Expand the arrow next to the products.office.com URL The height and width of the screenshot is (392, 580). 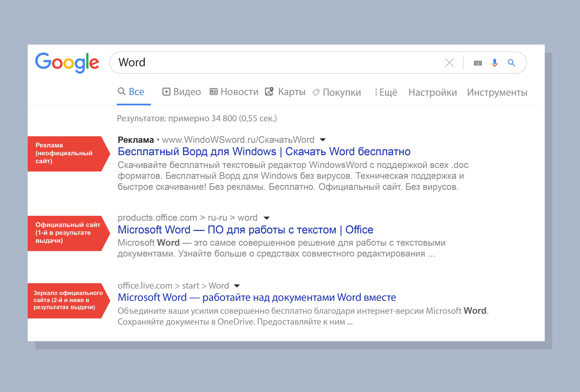click(x=267, y=218)
